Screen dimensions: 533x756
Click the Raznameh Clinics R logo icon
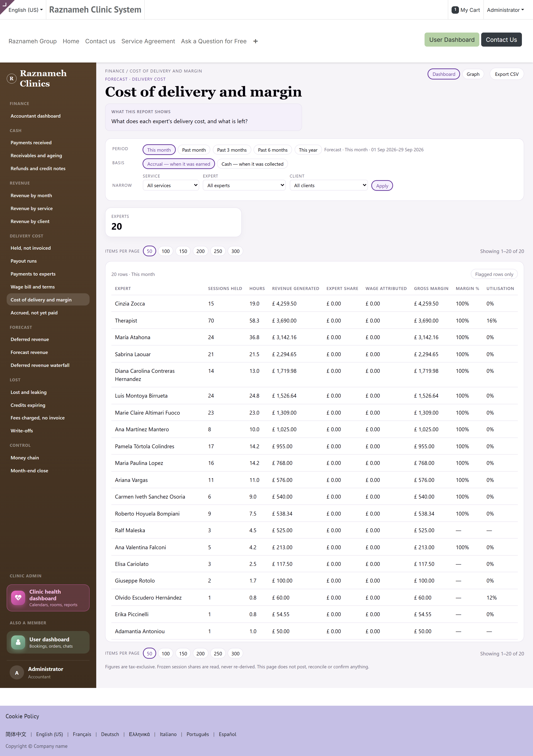point(11,78)
